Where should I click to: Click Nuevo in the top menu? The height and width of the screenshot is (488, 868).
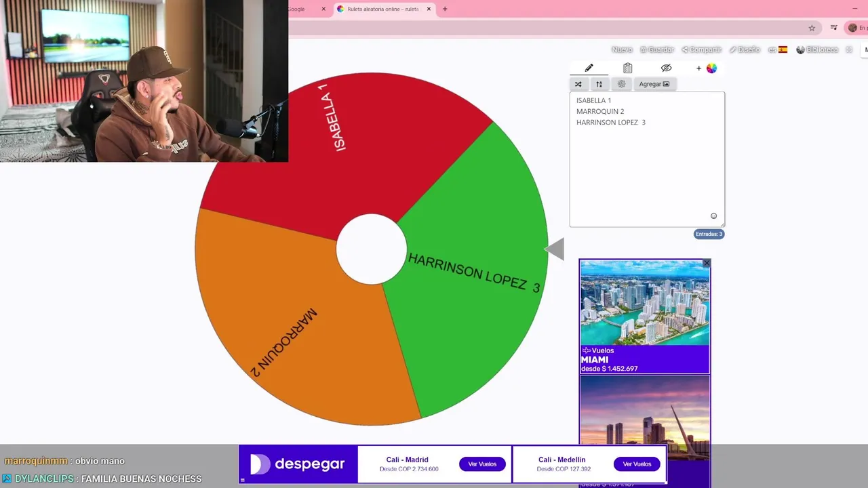622,49
